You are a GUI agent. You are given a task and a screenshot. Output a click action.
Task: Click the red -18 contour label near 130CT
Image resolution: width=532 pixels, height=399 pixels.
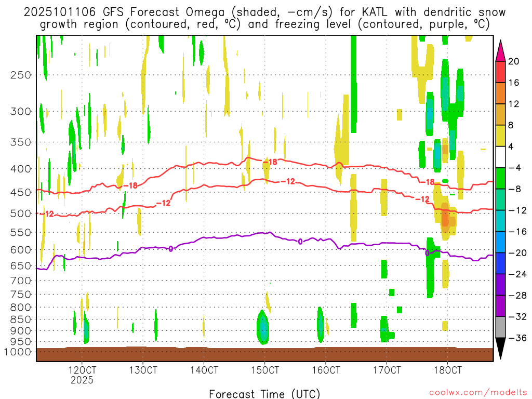pos(130,185)
